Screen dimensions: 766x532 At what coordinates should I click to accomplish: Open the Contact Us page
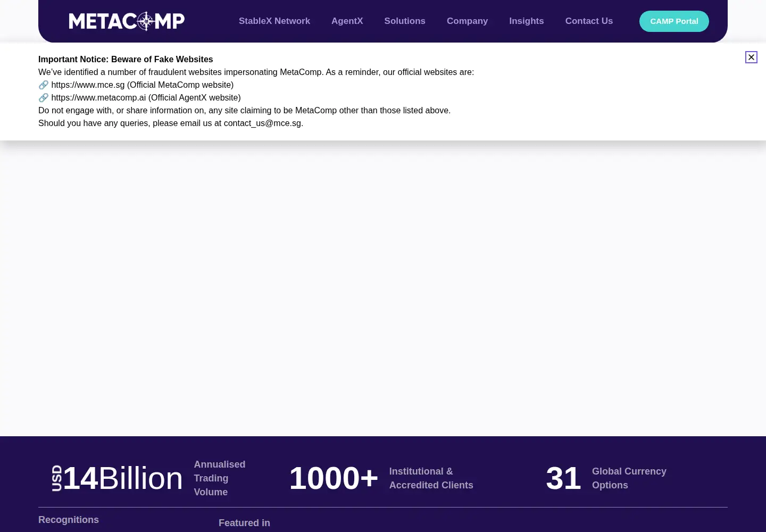click(589, 21)
